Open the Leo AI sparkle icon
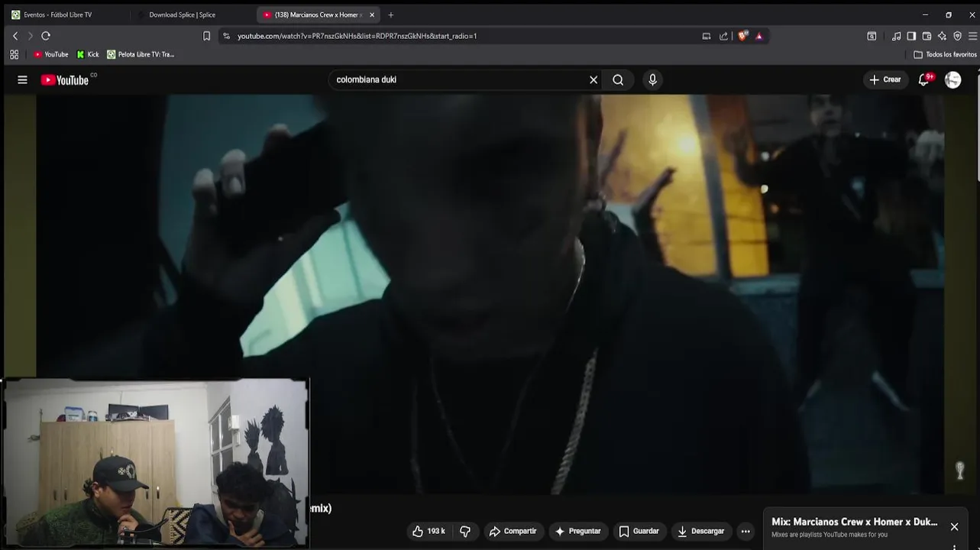The width and height of the screenshot is (980, 550). tap(942, 36)
